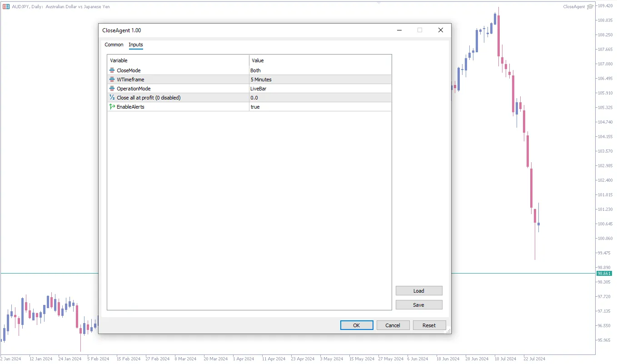
Task: Save the current input settings
Action: 418,305
